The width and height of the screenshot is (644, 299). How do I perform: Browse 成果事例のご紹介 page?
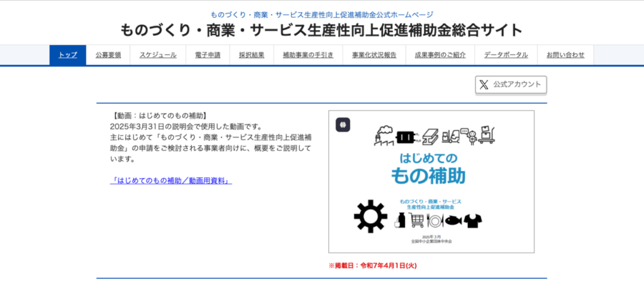pos(440,55)
